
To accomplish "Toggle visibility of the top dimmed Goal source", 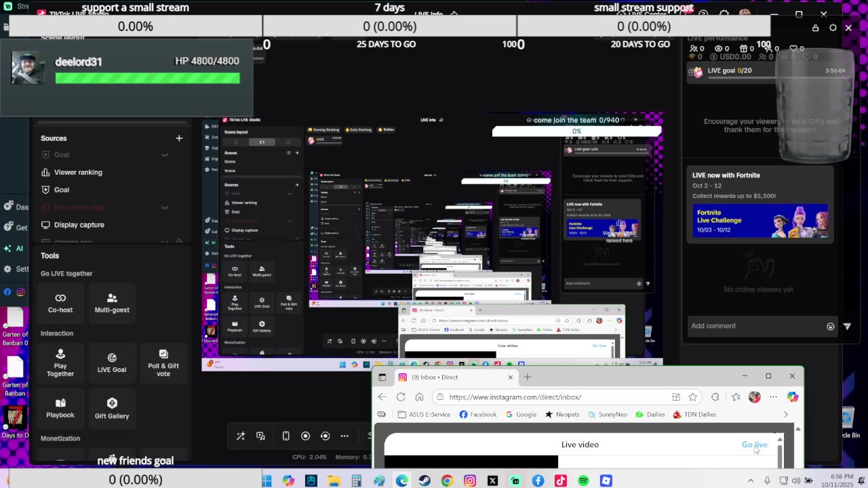I will click(x=164, y=155).
